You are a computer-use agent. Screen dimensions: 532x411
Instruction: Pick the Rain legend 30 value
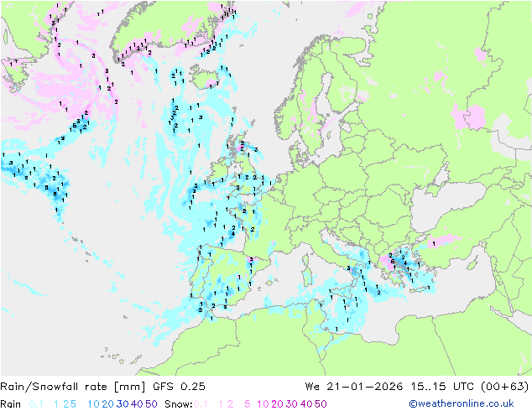pyautogui.click(x=123, y=404)
